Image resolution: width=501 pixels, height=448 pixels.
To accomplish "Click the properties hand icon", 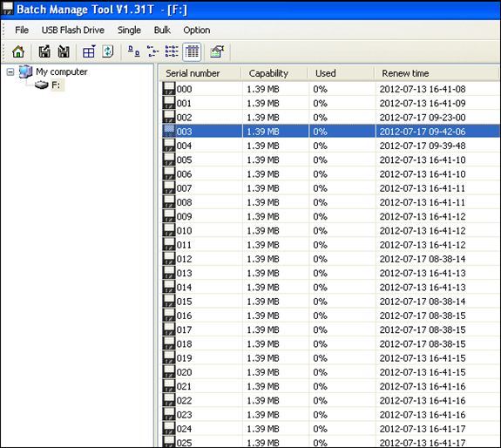I will [x=217, y=51].
